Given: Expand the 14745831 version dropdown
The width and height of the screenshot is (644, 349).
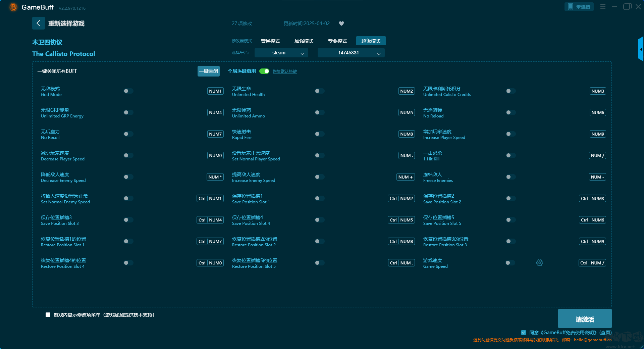Looking at the screenshot, I should coord(351,53).
